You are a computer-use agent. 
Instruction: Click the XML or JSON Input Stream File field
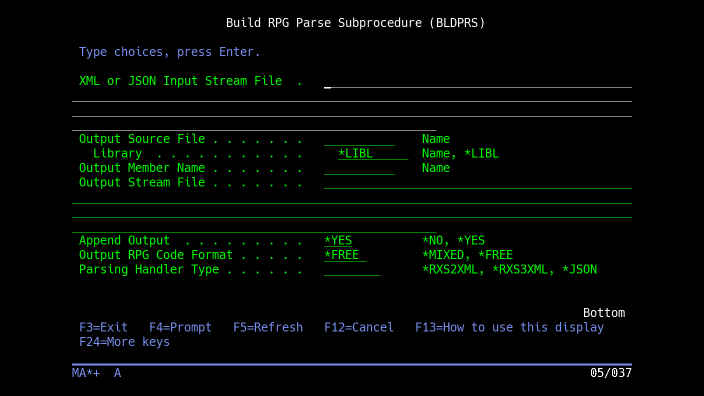[478, 81]
